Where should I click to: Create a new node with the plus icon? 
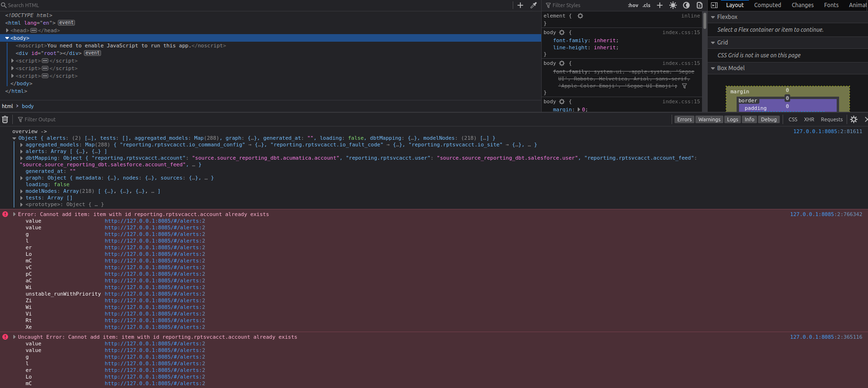click(520, 5)
